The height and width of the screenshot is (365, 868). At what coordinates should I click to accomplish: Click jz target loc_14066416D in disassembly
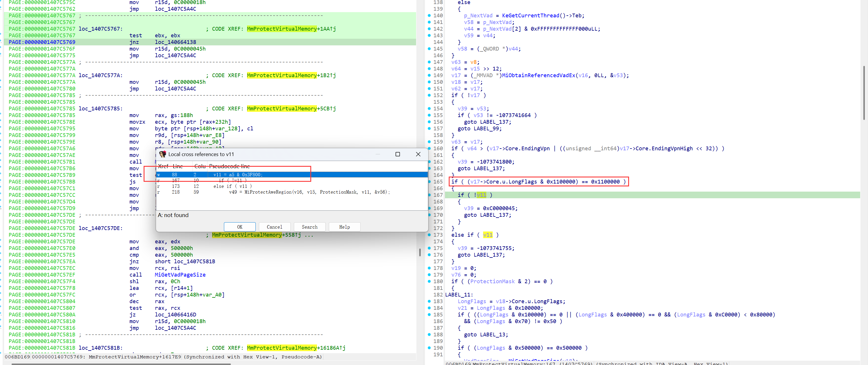pyautogui.click(x=175, y=314)
